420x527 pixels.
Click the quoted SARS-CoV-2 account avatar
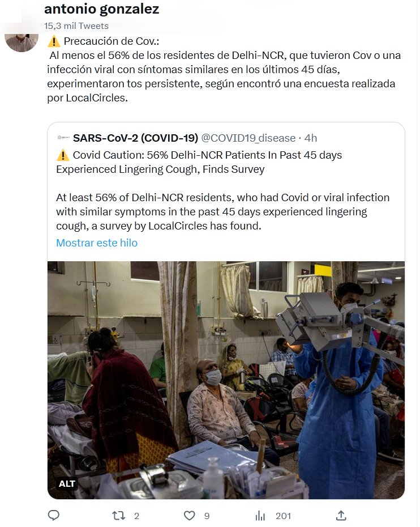tap(62, 138)
